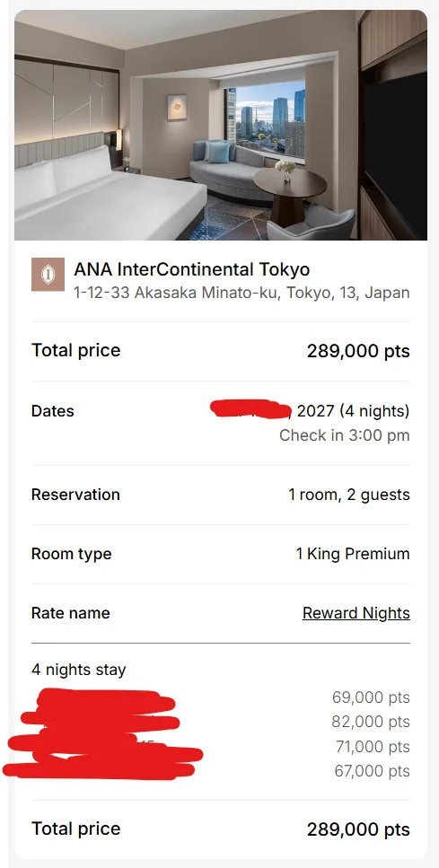Screen dimensions: 439x868
Task: Click the hotel address in Akasaka Minato-ku
Action: 241,293
